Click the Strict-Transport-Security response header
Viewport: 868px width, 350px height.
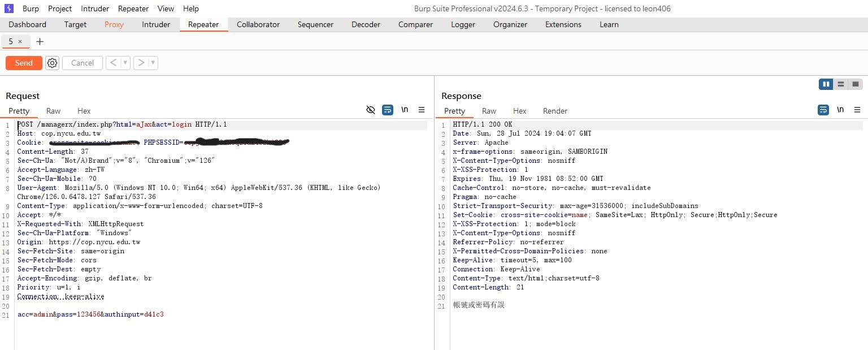coord(575,206)
